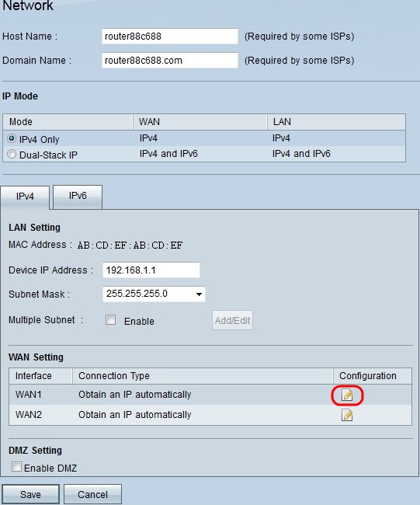Focus the Host Name input field
420x505 pixels.
pos(169,36)
